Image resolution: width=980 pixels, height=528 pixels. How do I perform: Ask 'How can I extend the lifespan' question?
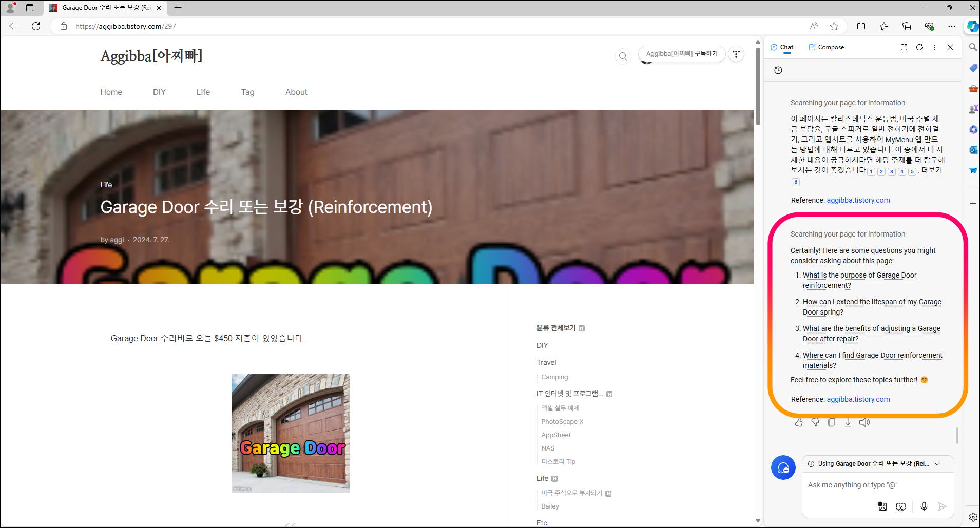(872, 307)
